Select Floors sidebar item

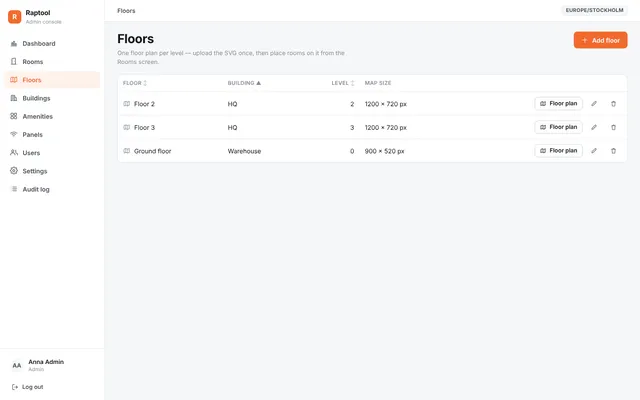coord(52,80)
